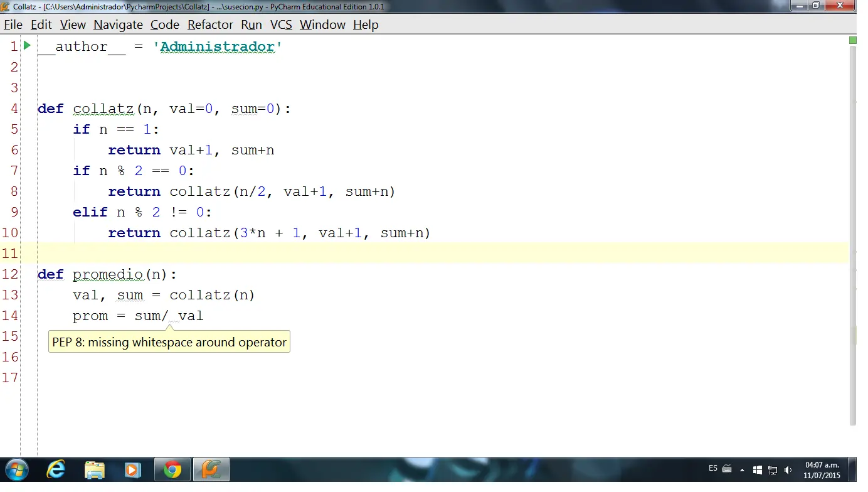The image size is (868, 492).
Task: Click line number 17 in the gutter
Action: [9, 378]
